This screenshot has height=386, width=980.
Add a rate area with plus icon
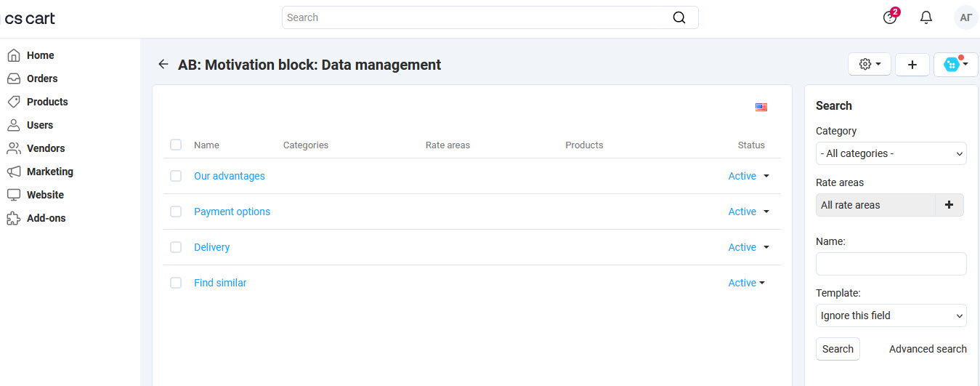[949, 205]
